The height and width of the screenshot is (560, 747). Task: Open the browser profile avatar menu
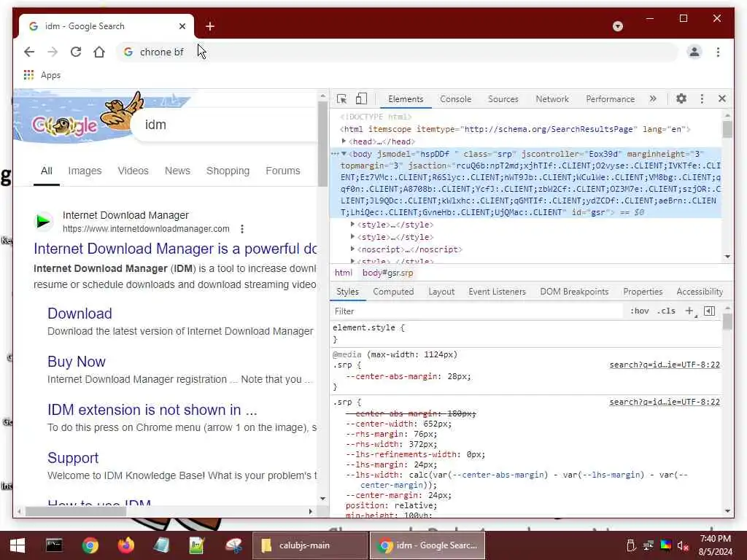coord(694,52)
